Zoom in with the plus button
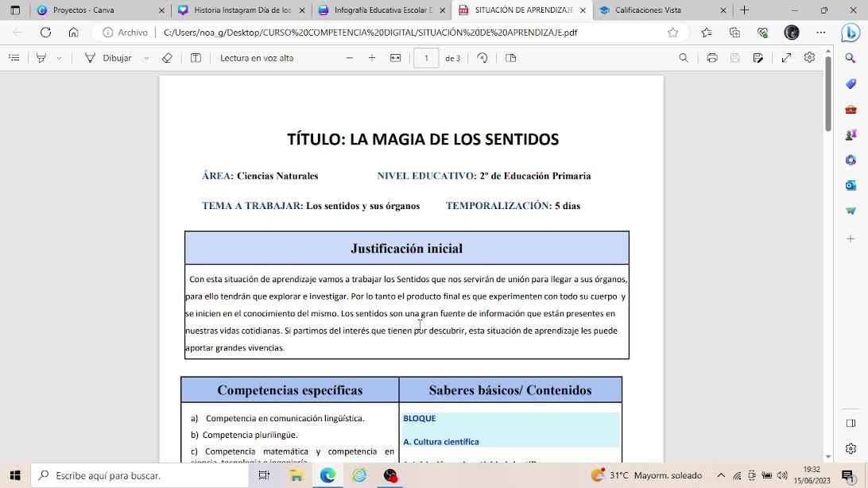 [x=372, y=58]
